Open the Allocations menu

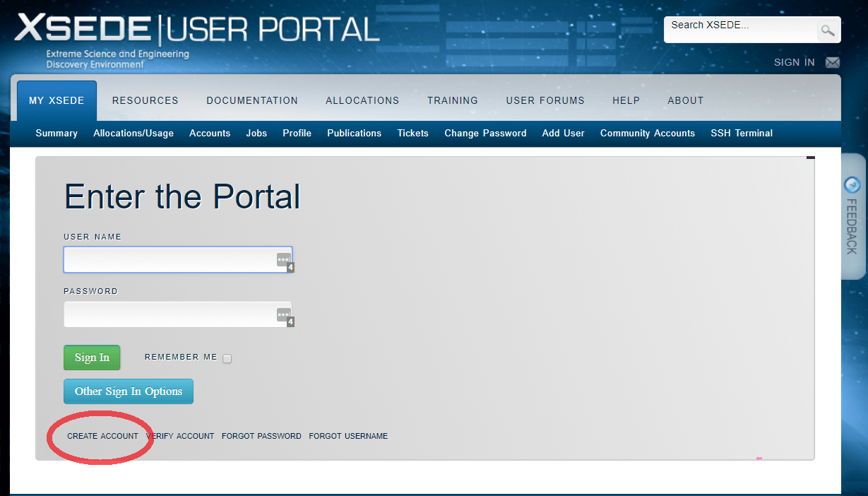coord(362,100)
